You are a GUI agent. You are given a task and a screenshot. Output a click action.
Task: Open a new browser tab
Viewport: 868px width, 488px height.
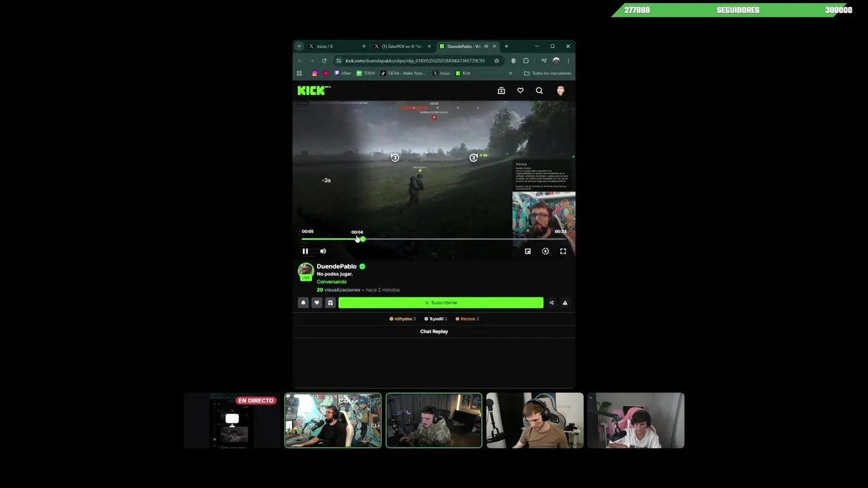click(506, 46)
